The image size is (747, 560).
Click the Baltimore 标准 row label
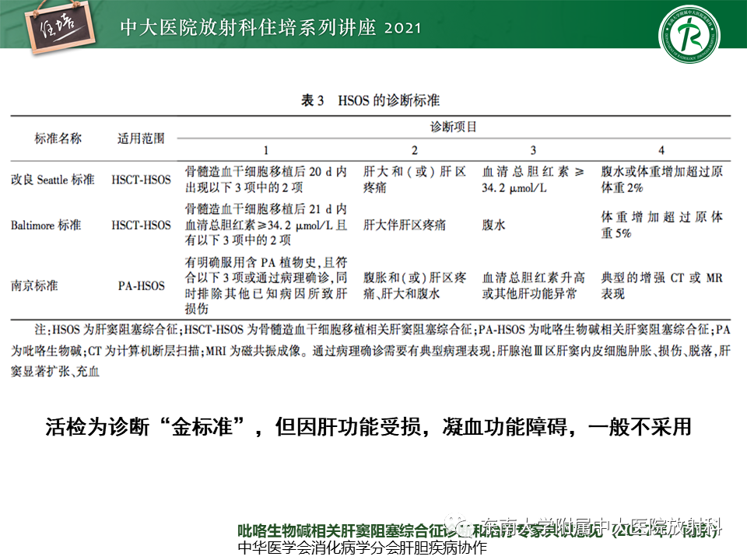point(46,225)
